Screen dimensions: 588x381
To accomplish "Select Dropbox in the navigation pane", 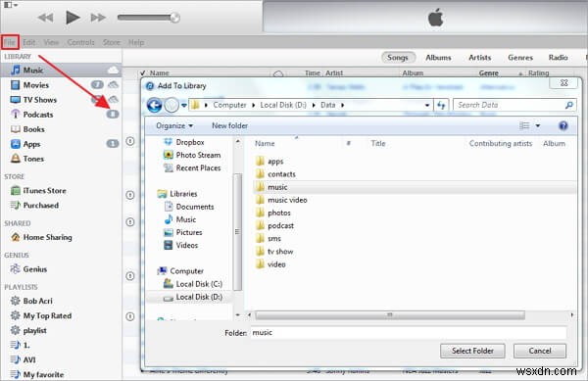I will click(184, 142).
